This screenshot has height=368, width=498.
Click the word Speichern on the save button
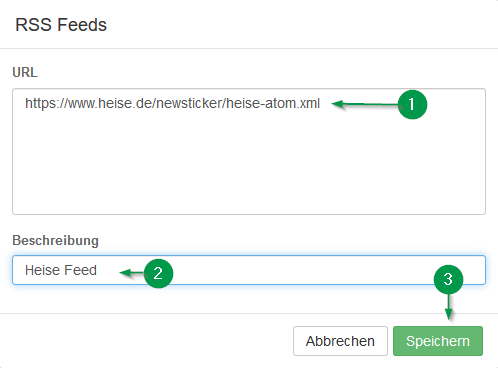tap(438, 341)
